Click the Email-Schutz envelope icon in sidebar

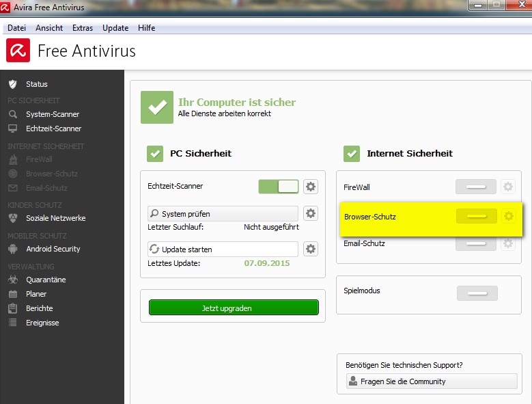click(13, 188)
